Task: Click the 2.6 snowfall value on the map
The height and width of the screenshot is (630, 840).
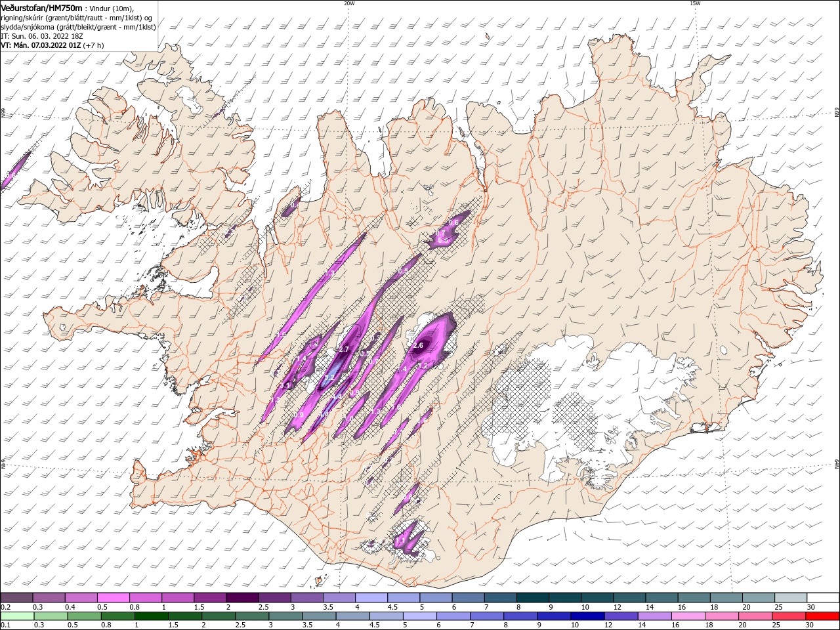Action: (x=418, y=345)
